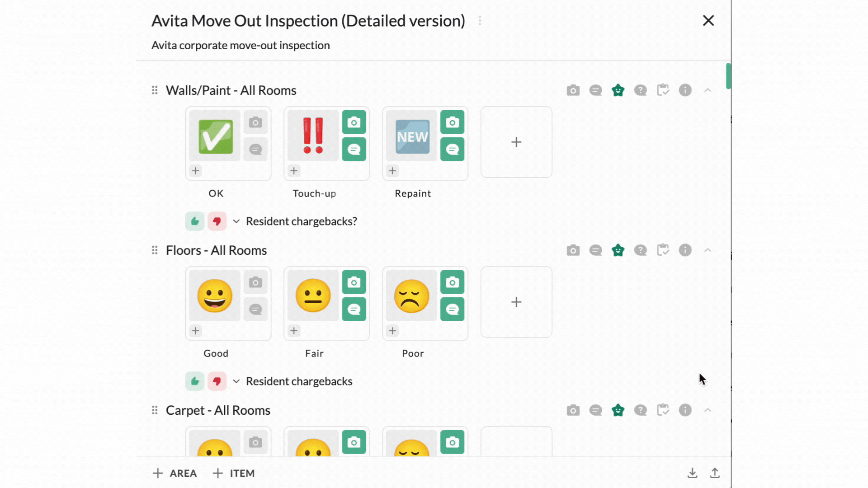Add new rating card in Walls/Paint section

coord(516,142)
